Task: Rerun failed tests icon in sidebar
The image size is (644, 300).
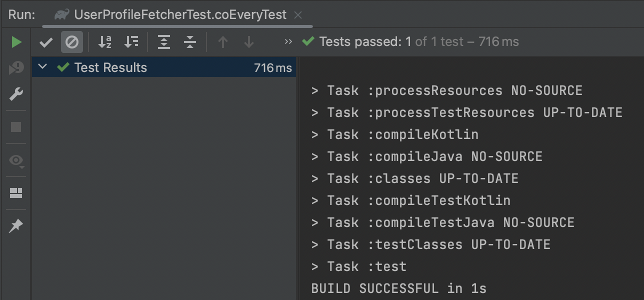Action: pyautogui.click(x=16, y=68)
